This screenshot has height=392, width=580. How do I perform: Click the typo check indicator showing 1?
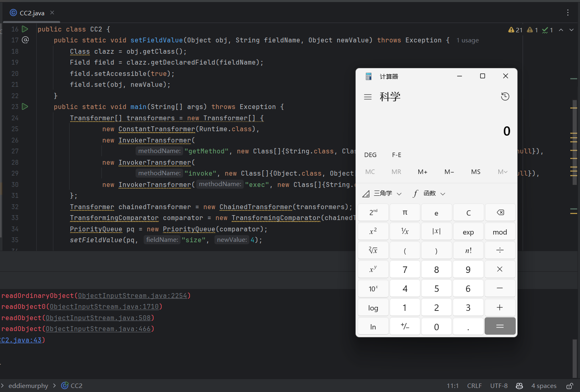(548, 30)
